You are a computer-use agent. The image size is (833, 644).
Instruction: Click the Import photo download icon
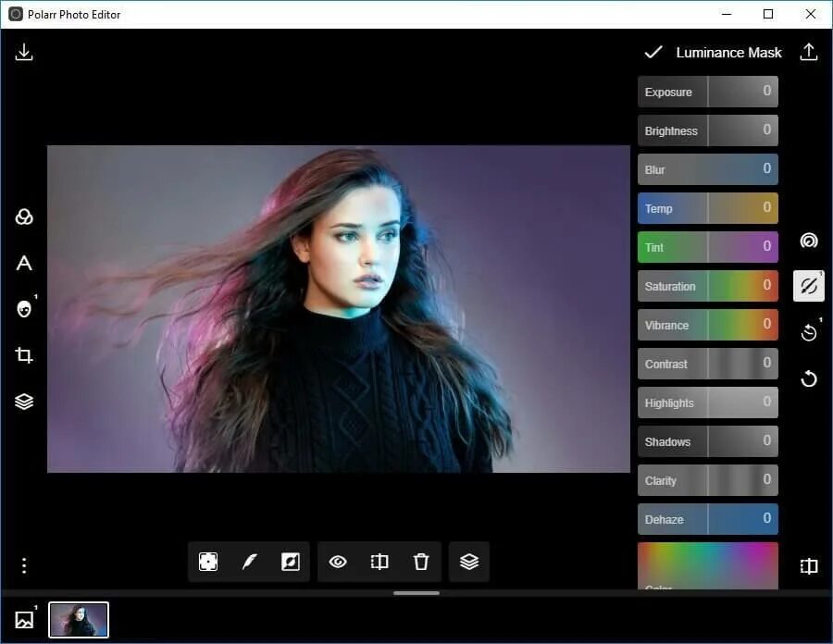(x=23, y=52)
